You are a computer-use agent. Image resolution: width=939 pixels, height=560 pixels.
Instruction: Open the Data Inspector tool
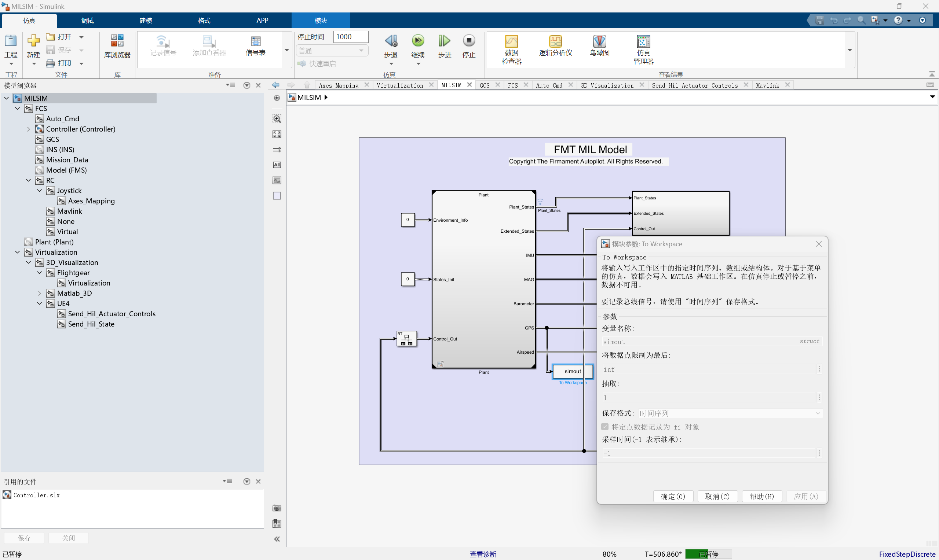(x=511, y=41)
